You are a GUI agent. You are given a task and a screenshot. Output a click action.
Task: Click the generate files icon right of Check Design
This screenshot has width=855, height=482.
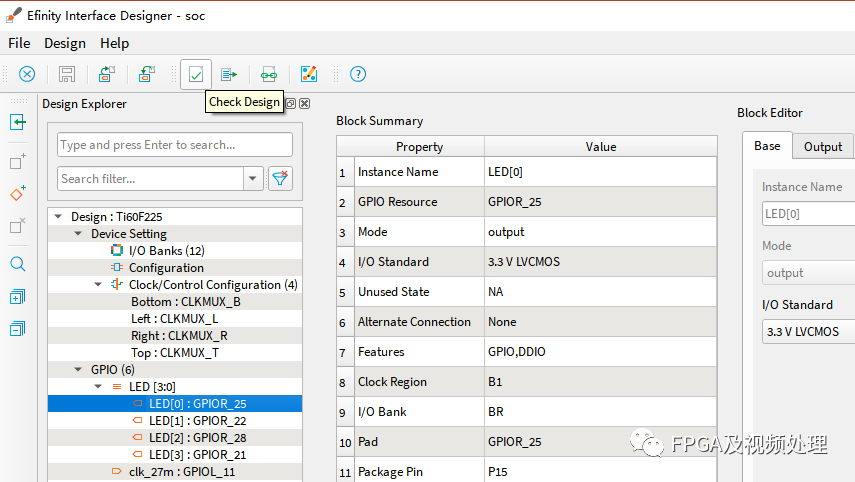coord(229,74)
